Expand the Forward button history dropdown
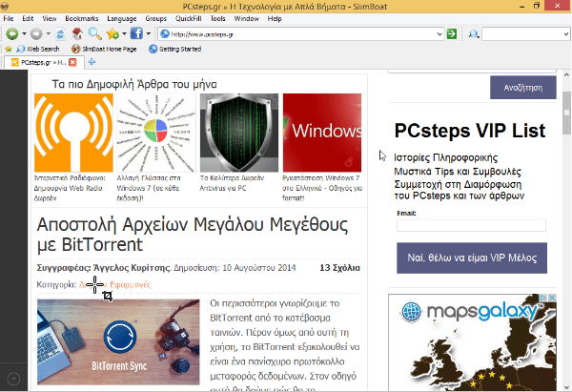Image resolution: width=572 pixels, height=392 pixels. (49, 34)
